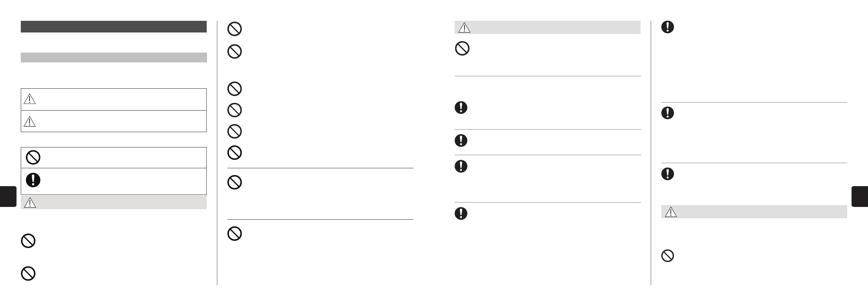
Task: Select the exclamation symbol inside the legend table
Action: [33, 180]
